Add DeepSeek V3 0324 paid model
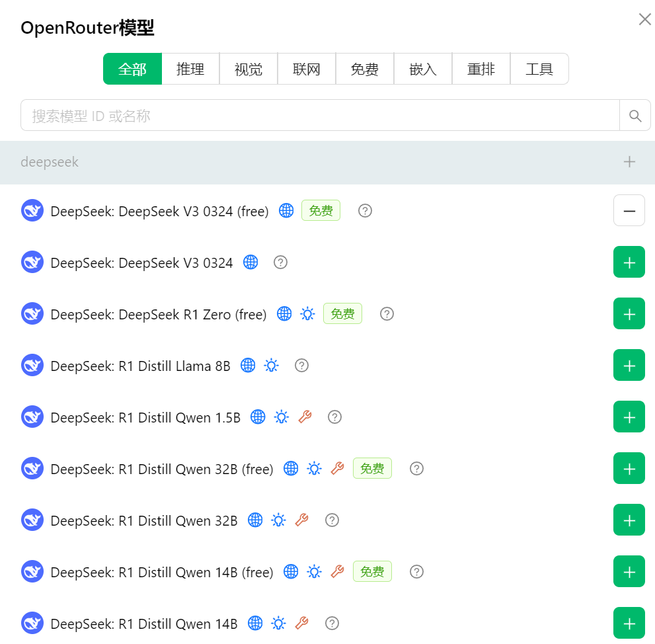The height and width of the screenshot is (644, 655). (629, 262)
